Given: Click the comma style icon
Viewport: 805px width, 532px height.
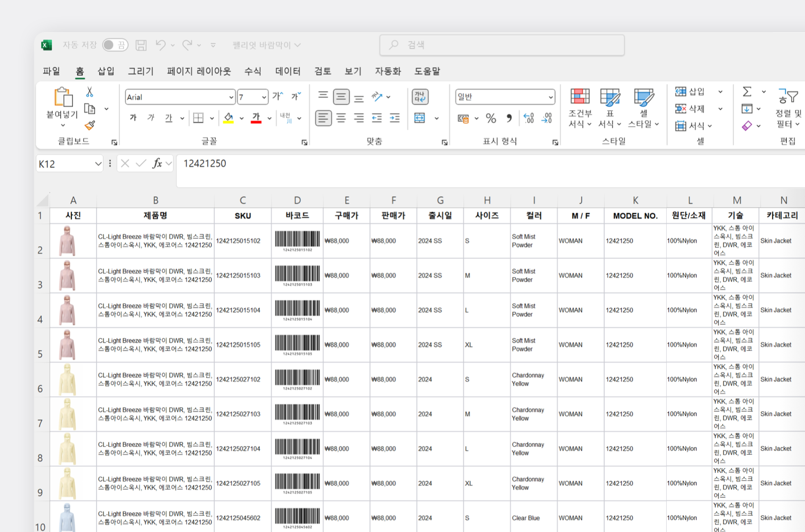Looking at the screenshot, I should [509, 119].
